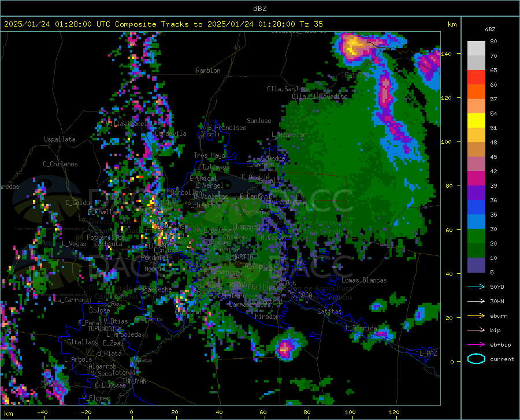Click the 'S_MARTIN' city label
This screenshot has height=420, width=520.
coord(239,257)
